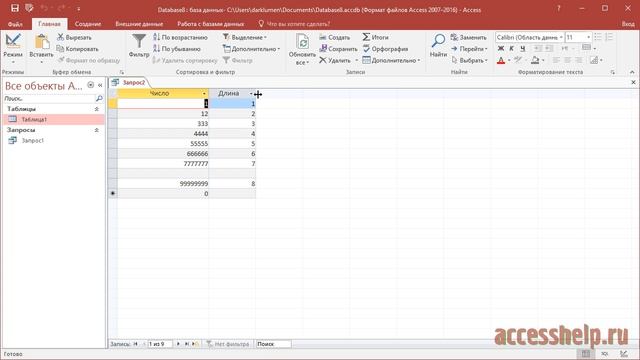Screen dimensions: 640x360
Task: Open the Выбрать dropdown
Action: tap(469, 60)
